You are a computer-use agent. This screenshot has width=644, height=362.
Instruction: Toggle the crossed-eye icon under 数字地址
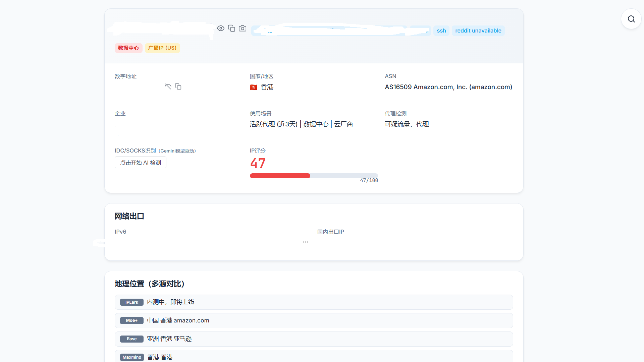pos(168,86)
